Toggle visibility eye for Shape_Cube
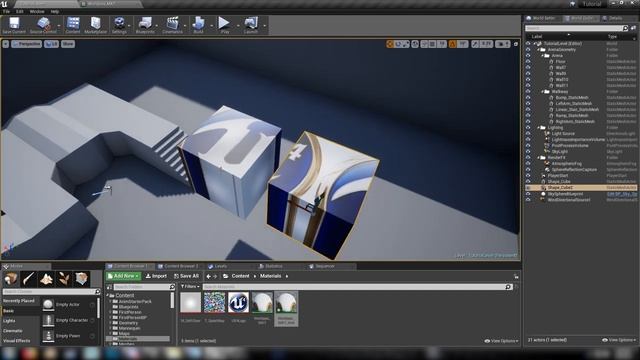This screenshot has height=360, width=640. [x=528, y=182]
